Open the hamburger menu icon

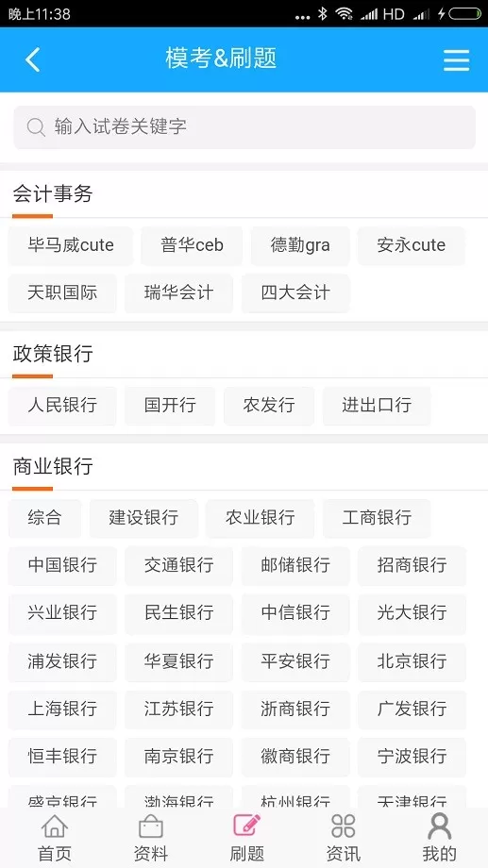457,60
